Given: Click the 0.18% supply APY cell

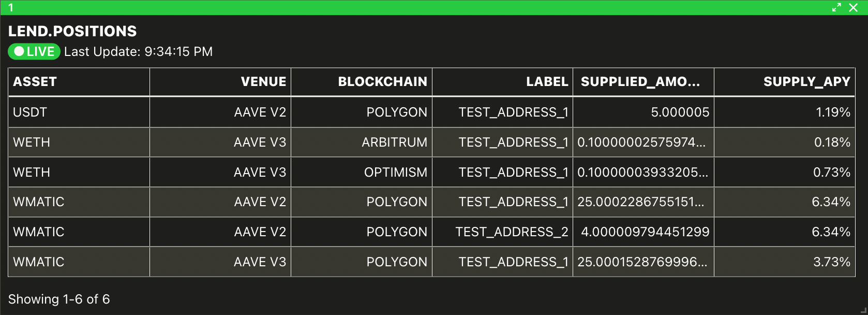Looking at the screenshot, I should point(785,142).
